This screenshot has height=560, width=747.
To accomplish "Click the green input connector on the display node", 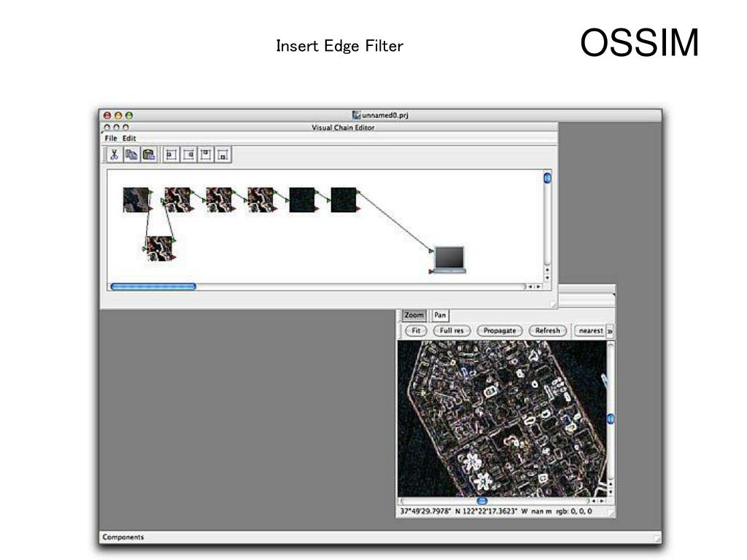I will tap(431, 251).
